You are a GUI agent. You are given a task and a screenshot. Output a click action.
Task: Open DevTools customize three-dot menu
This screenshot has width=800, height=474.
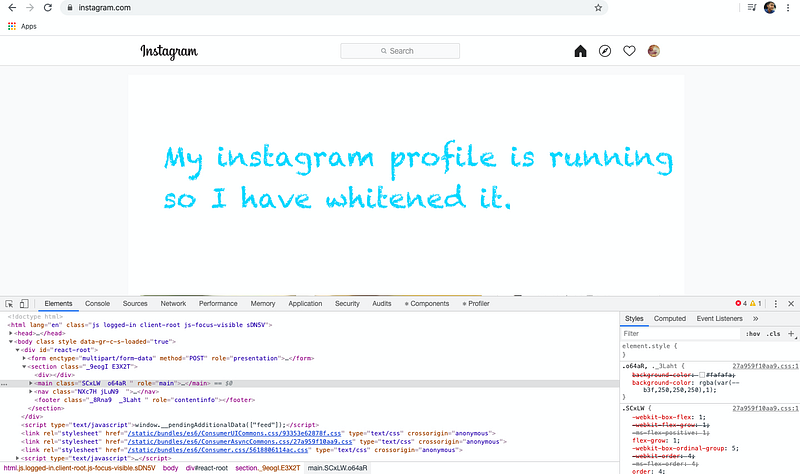pos(776,304)
